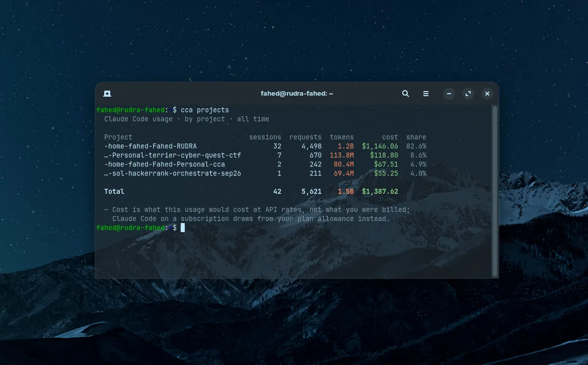The width and height of the screenshot is (588, 365).
Task: Click the 'Cost is what this usage' note
Action: (x=257, y=209)
